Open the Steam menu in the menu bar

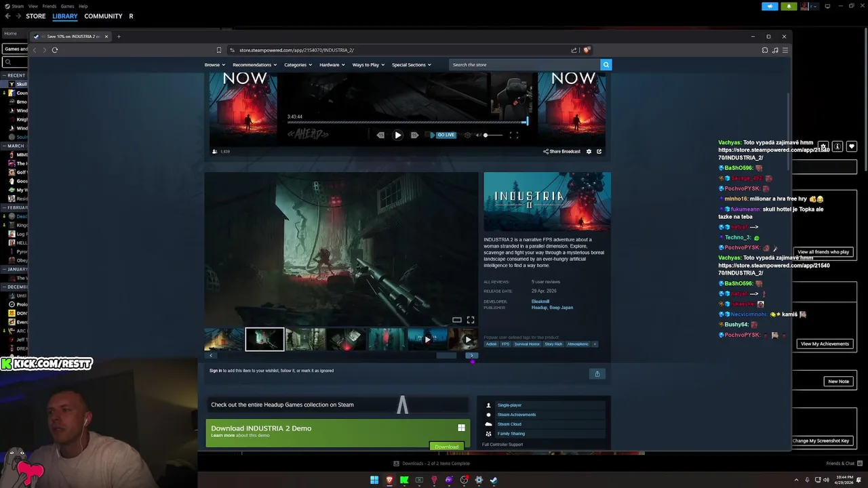(18, 6)
